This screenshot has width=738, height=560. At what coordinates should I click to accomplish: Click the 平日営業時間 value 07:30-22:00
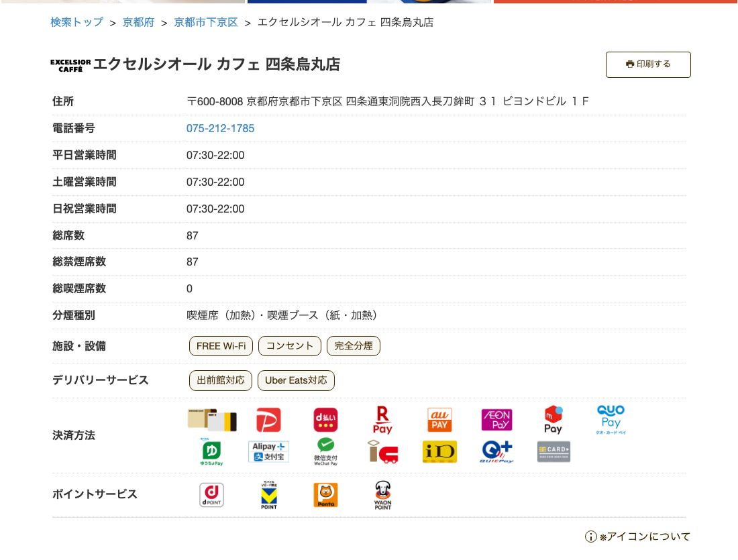point(215,156)
